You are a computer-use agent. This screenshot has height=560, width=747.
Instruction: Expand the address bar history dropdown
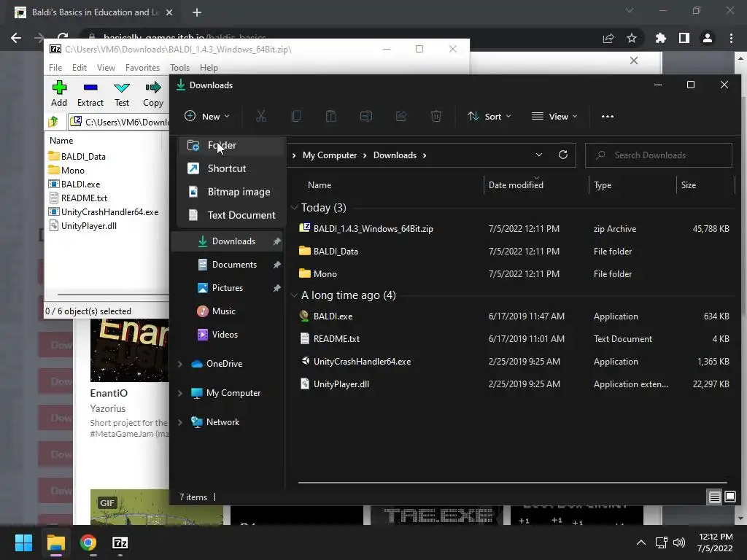(x=539, y=155)
